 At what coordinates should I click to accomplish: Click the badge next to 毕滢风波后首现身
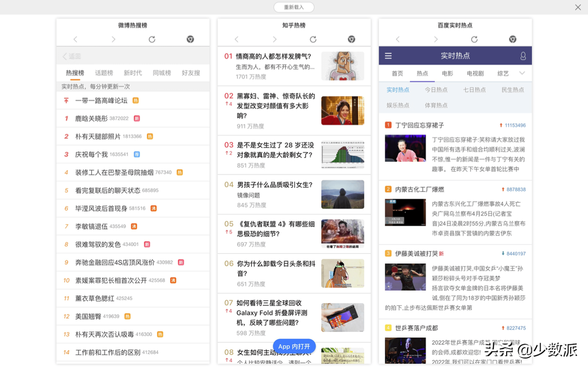pos(153,208)
